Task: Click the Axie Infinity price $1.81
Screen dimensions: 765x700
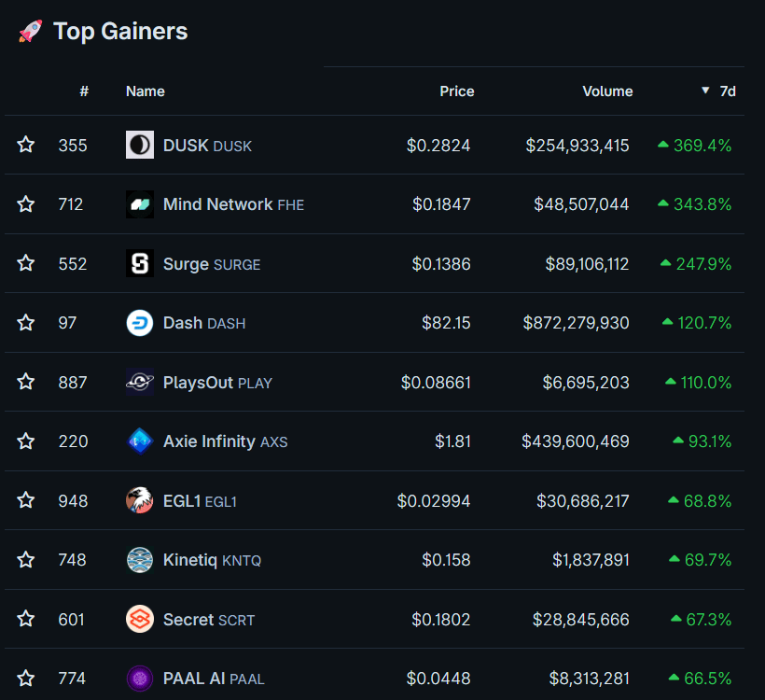Action: pyautogui.click(x=452, y=441)
